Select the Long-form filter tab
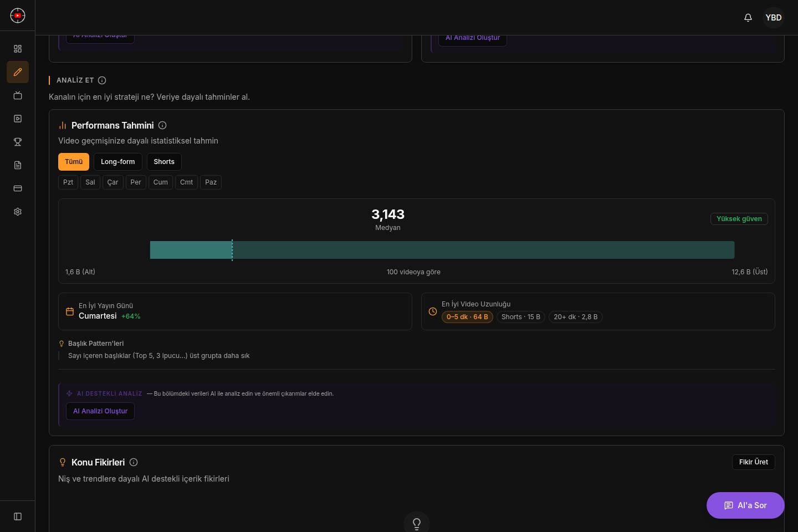 click(x=118, y=162)
